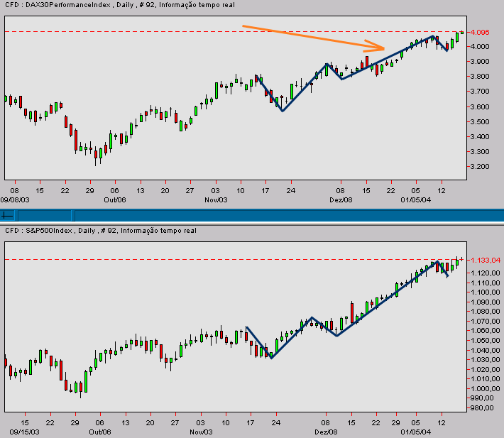Click the Dez/08 date label on DAX chart

tap(341, 200)
